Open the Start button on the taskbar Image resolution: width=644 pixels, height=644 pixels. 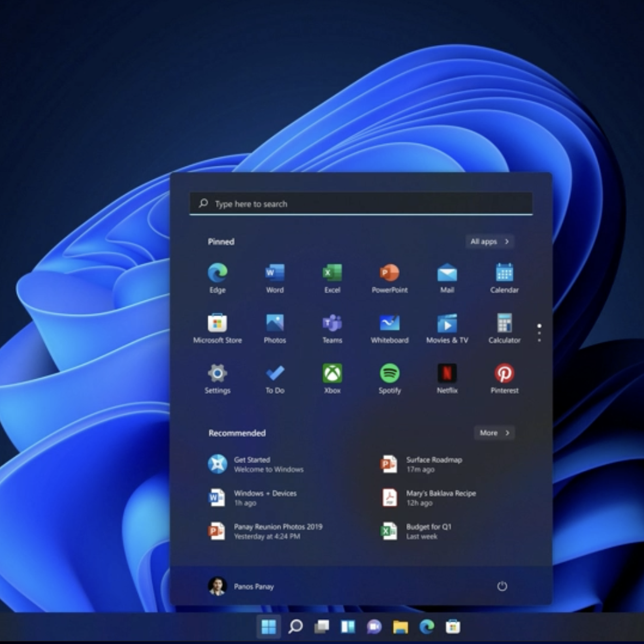(x=268, y=627)
